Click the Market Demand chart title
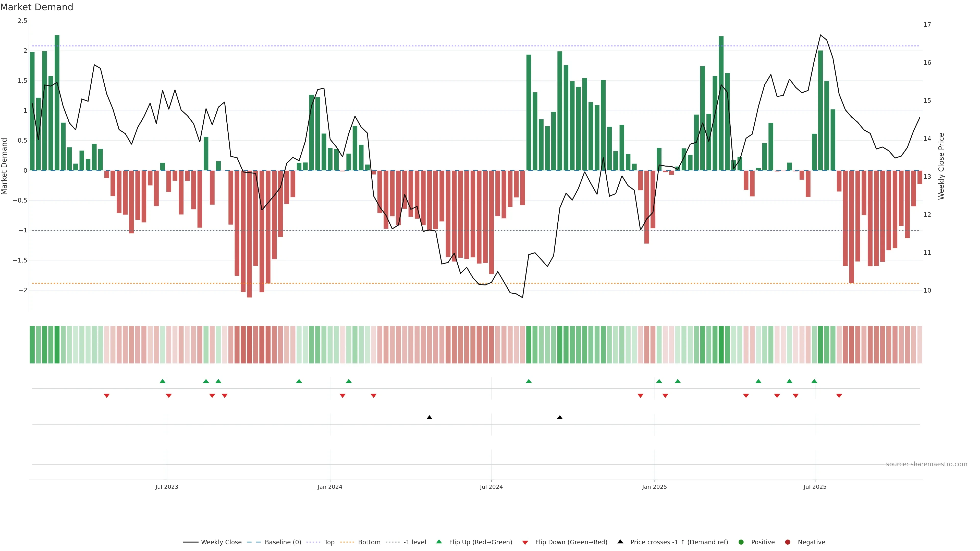This screenshot has height=551, width=980. 36,7
